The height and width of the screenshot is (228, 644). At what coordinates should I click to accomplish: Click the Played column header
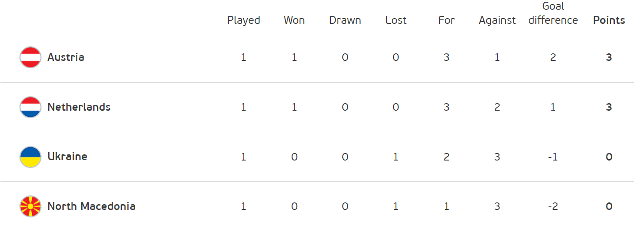tap(244, 20)
